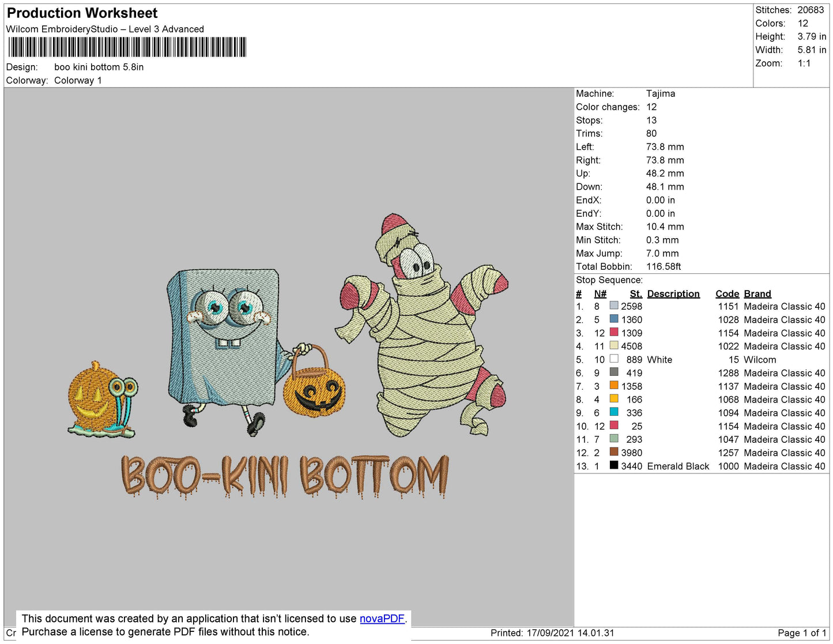Screen dimensions: 833x644
Task: Select the sage green swatch for code 1047
Action: (614, 439)
